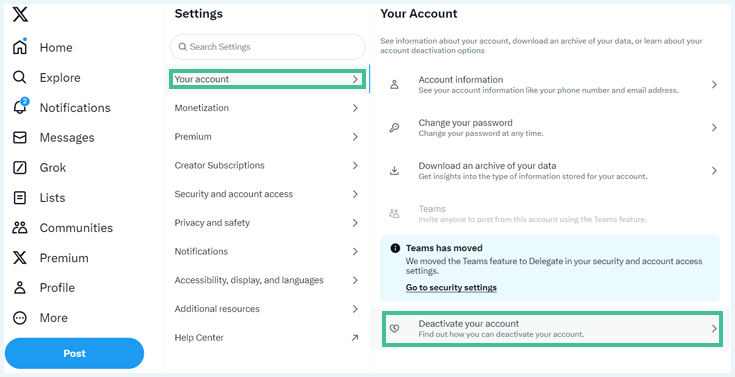Click the Lists icon in sidebar
Screen dimensions: 735x377
(x=20, y=197)
